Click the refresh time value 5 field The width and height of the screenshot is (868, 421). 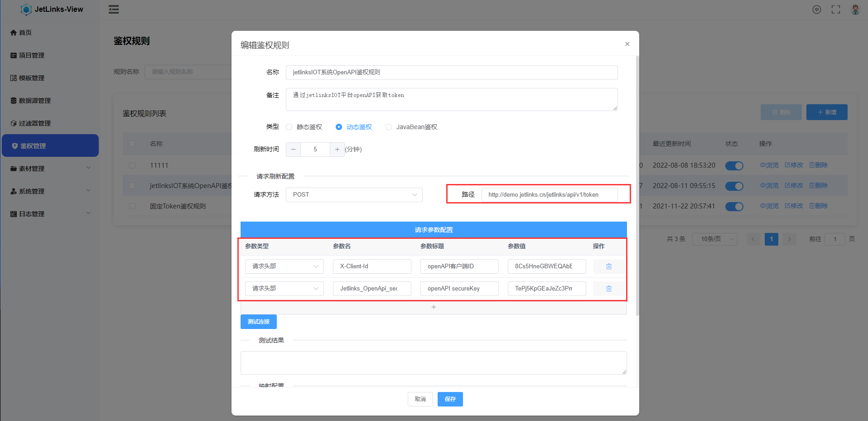(315, 150)
